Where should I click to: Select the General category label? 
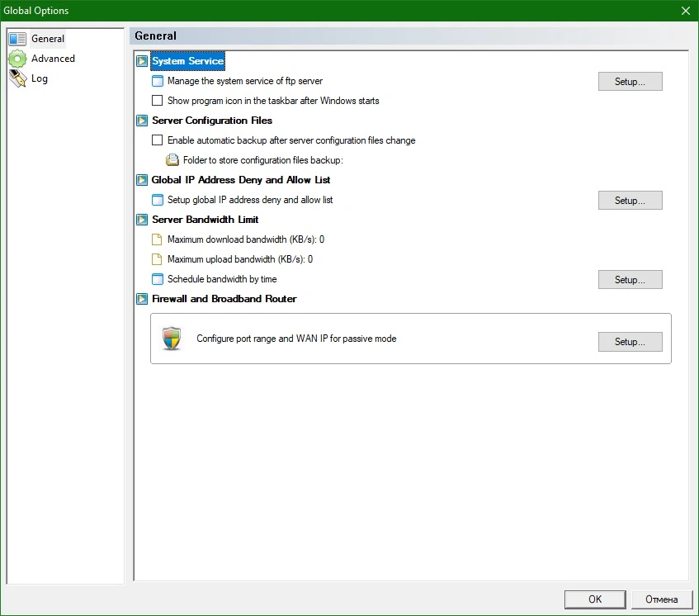point(48,39)
